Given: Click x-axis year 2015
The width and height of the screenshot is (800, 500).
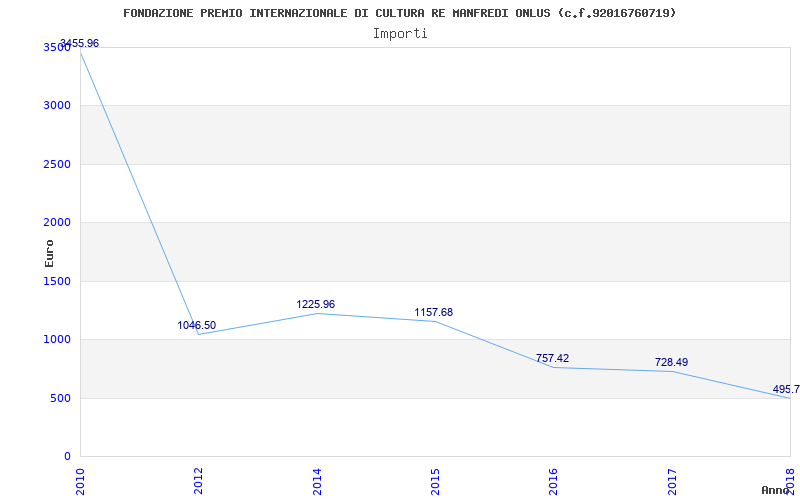Looking at the screenshot, I should pos(435,482).
